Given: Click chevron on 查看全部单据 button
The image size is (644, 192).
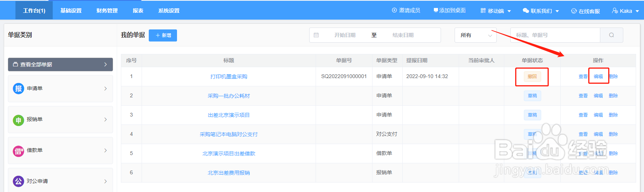Looking at the screenshot, I should (105, 65).
